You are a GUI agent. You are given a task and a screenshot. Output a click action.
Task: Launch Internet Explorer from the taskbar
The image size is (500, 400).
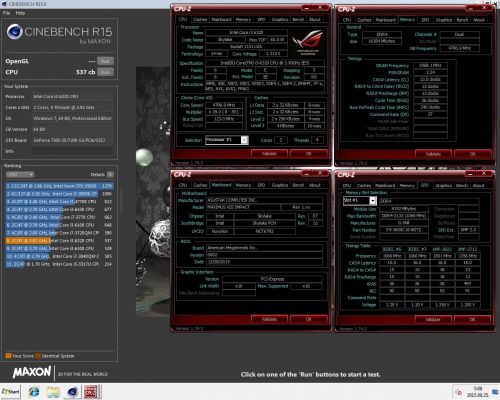(x=34, y=392)
